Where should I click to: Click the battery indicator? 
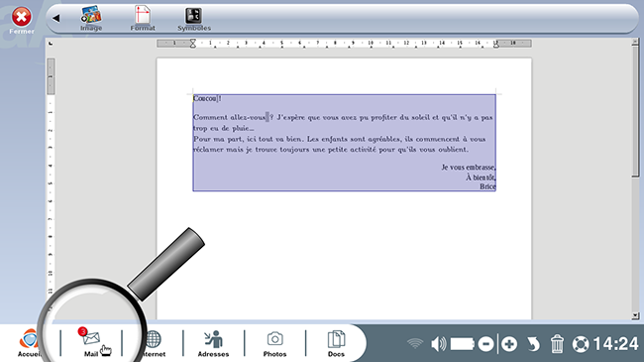pyautogui.click(x=463, y=344)
